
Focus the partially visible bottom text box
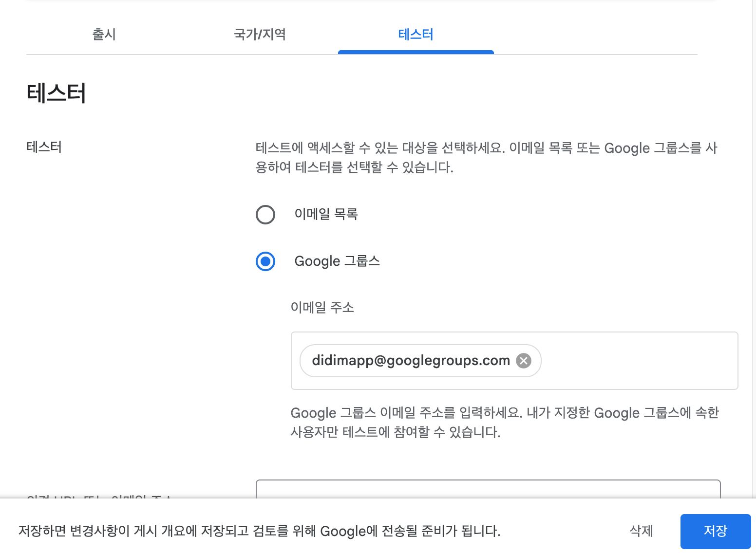coord(487,489)
